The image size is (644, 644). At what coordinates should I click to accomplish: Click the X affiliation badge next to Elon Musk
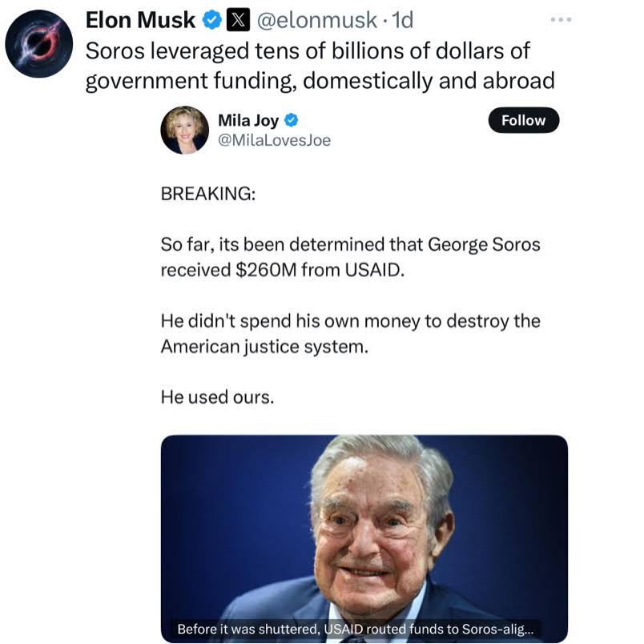tap(235, 19)
